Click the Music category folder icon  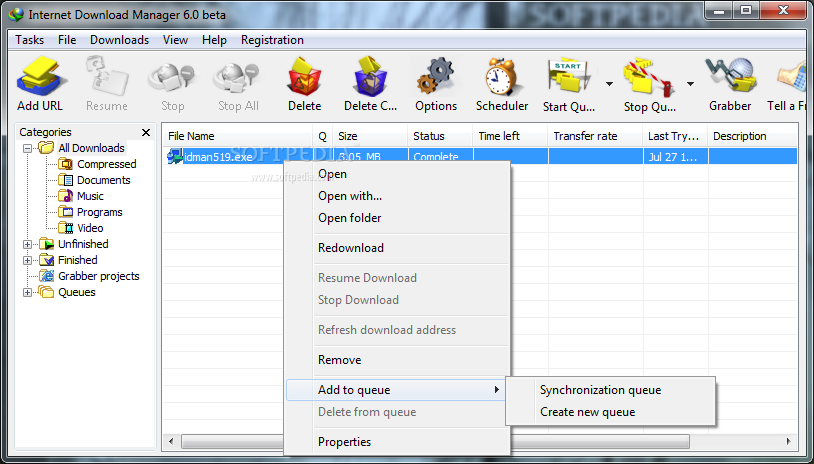pyautogui.click(x=65, y=196)
